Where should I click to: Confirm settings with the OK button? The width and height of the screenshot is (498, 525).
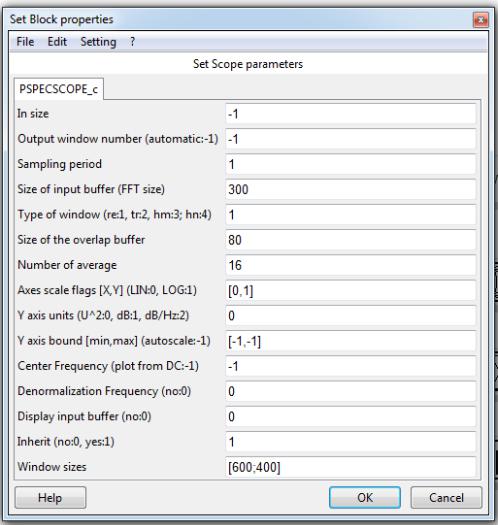[365, 498]
